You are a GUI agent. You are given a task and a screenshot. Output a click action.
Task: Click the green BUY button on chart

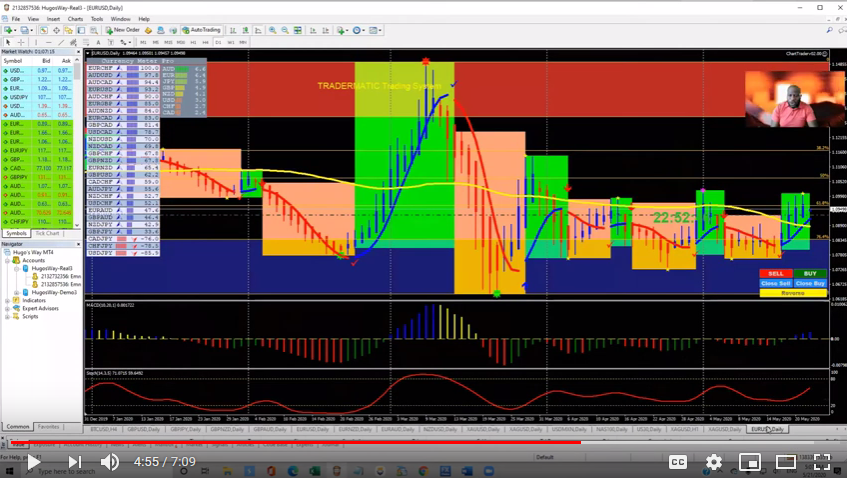[x=810, y=273]
